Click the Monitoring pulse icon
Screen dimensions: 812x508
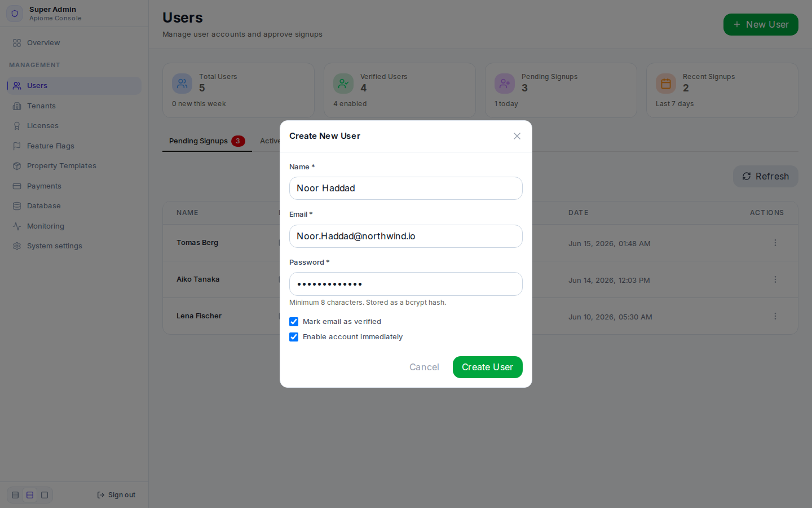17,226
